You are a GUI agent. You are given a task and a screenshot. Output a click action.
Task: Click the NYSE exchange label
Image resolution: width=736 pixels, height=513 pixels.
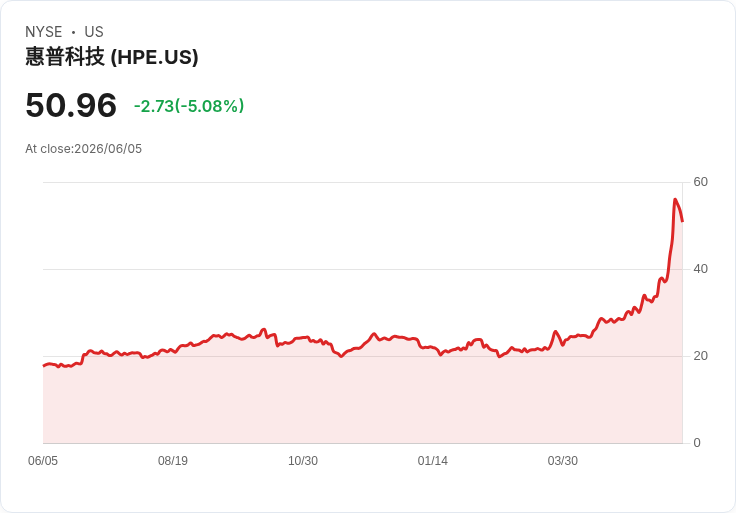(44, 32)
